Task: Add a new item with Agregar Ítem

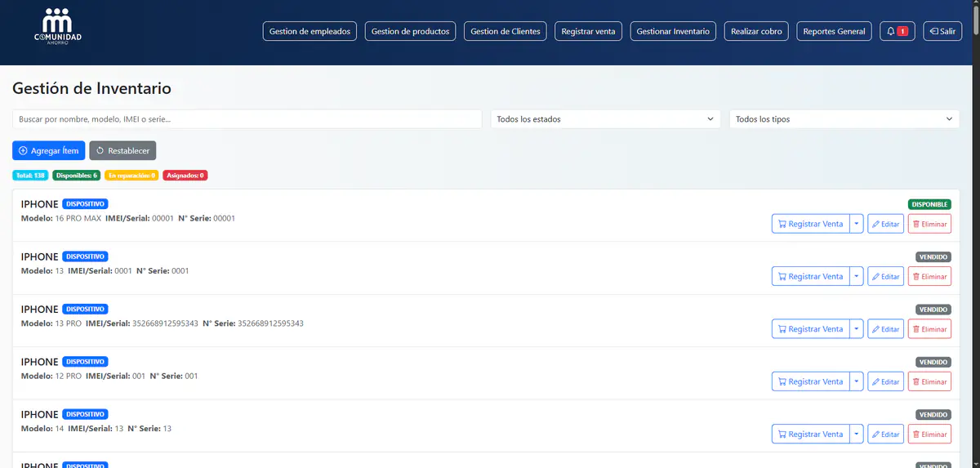Action: (x=48, y=151)
